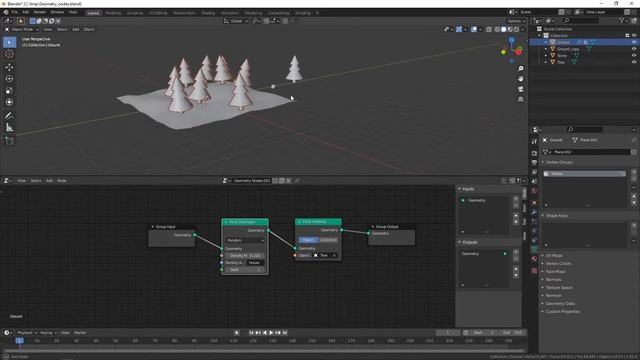Viewport: 640px width, 360px height.
Task: Expand the Ground object in outliner
Action: click(x=546, y=42)
